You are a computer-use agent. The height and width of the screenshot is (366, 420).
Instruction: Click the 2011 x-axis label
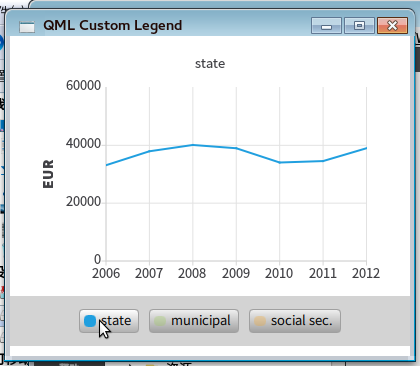(323, 273)
